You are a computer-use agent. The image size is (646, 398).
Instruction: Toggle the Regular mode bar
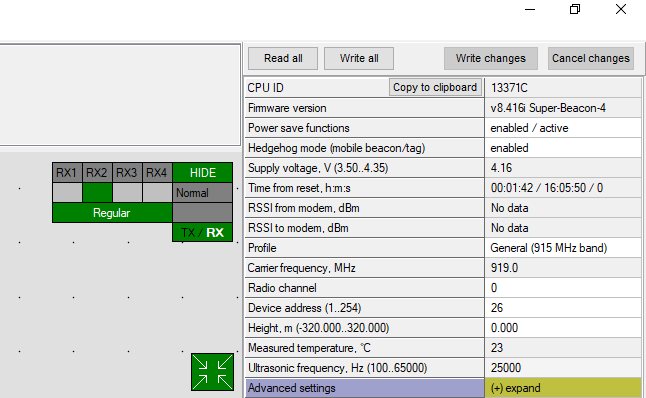(x=112, y=213)
